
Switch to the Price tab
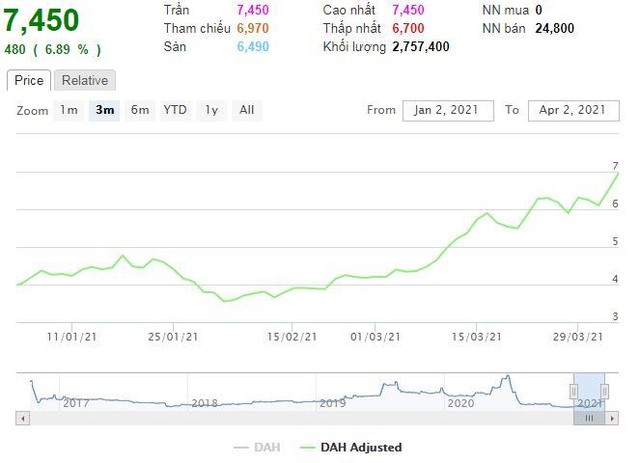28,81
